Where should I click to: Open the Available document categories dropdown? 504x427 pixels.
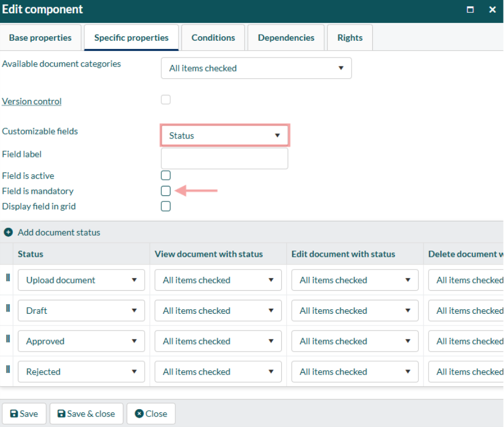click(x=256, y=68)
